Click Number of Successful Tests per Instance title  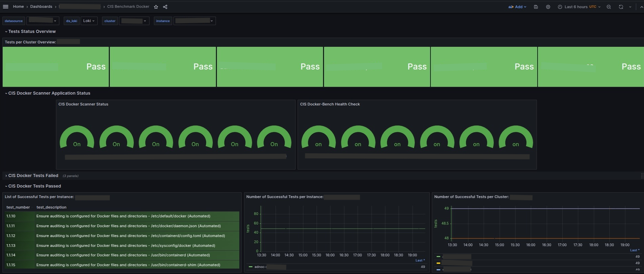[285, 197]
